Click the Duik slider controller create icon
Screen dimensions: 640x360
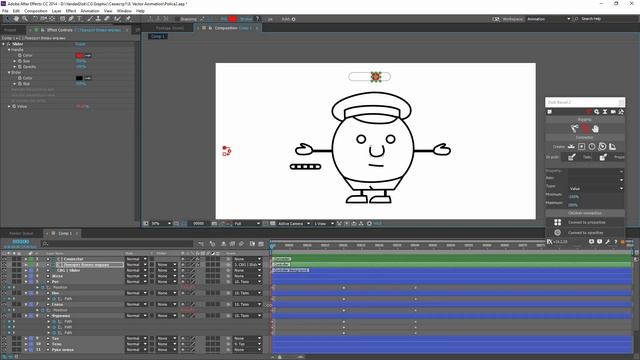pos(571,147)
